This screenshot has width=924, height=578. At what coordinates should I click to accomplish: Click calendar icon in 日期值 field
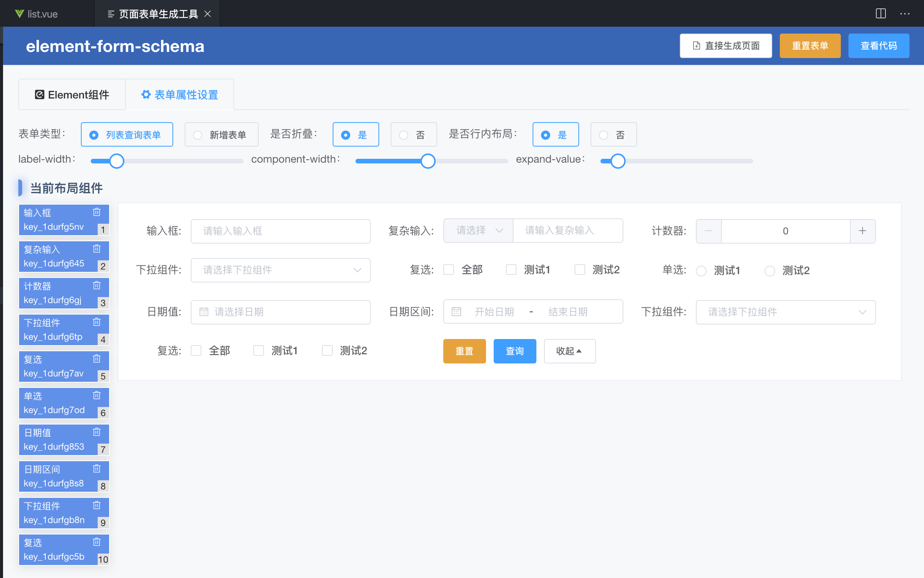pyautogui.click(x=204, y=312)
